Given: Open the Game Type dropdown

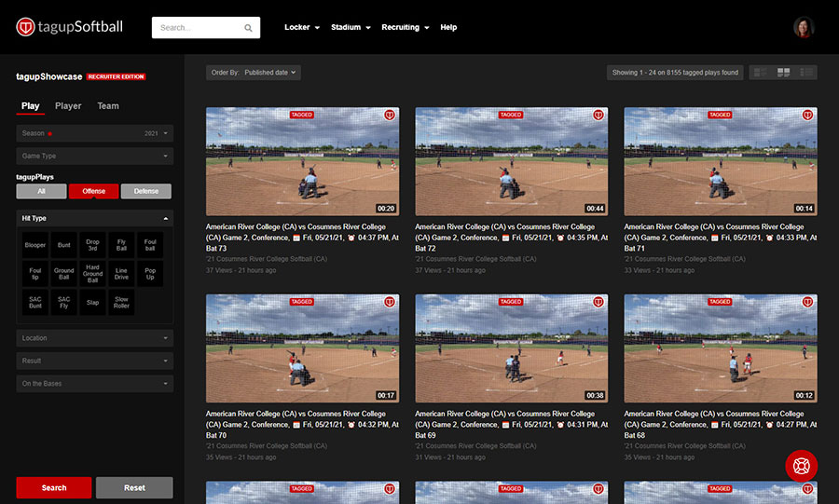Looking at the screenshot, I should click(x=95, y=157).
